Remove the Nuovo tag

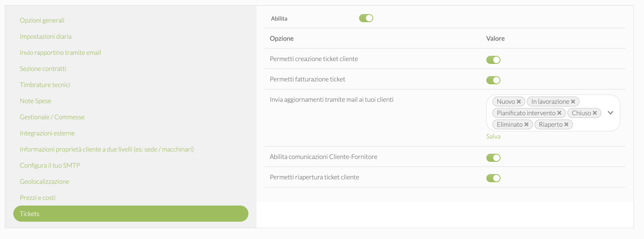(x=519, y=102)
